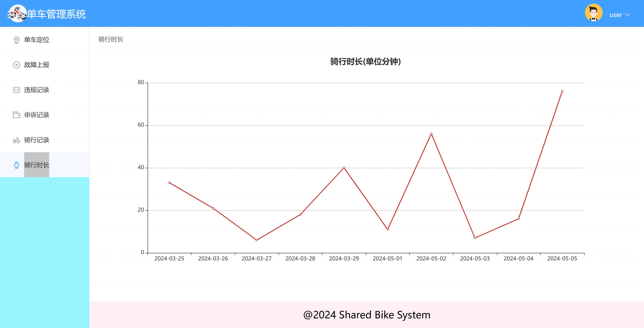The height and width of the screenshot is (328, 644).
Task: Open the 单车定位 menu item
Action: (36, 40)
